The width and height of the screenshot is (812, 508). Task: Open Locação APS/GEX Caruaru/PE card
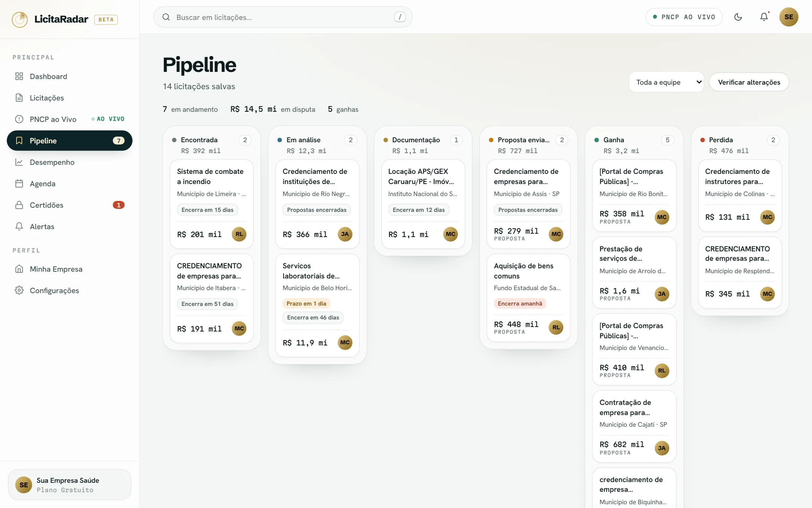423,204
